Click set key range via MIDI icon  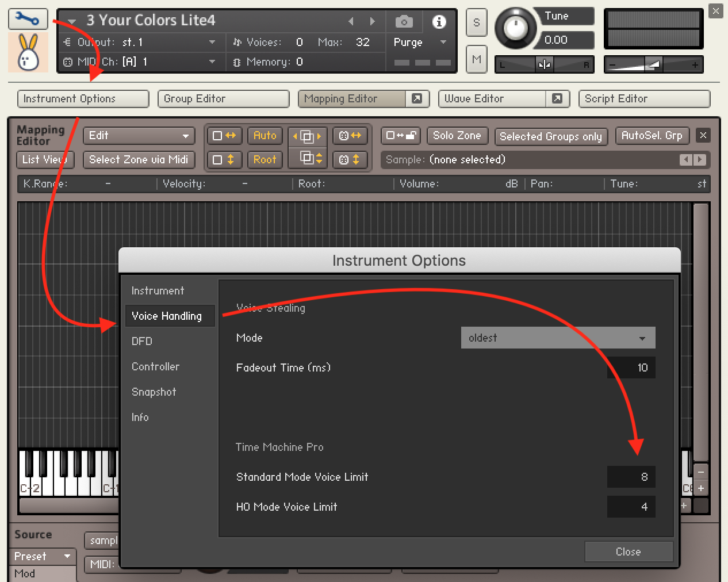click(x=350, y=136)
